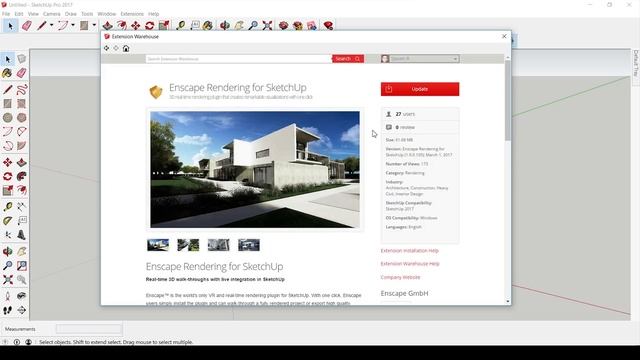640x360 pixels.
Task: Select the Push/Pull tool in top toolbar
Action: point(107,25)
